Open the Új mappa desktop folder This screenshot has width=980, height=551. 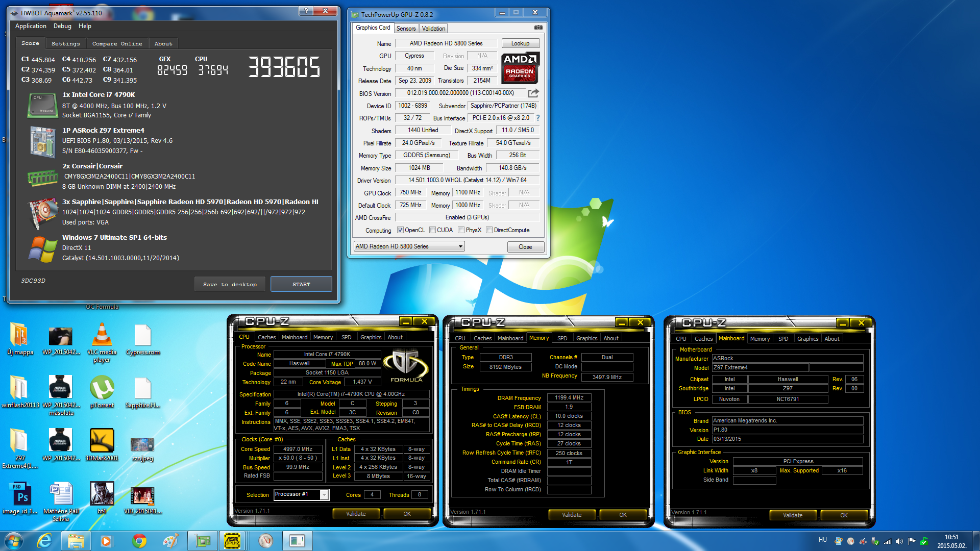20,339
